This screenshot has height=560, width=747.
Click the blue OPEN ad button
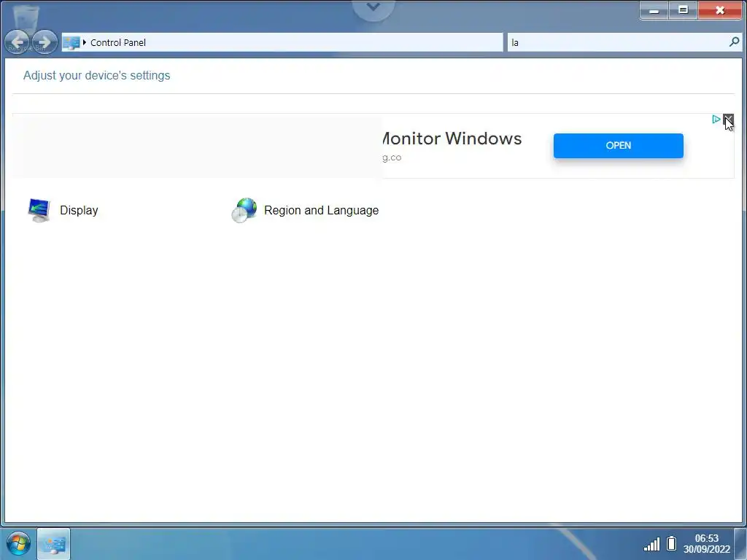pyautogui.click(x=619, y=146)
